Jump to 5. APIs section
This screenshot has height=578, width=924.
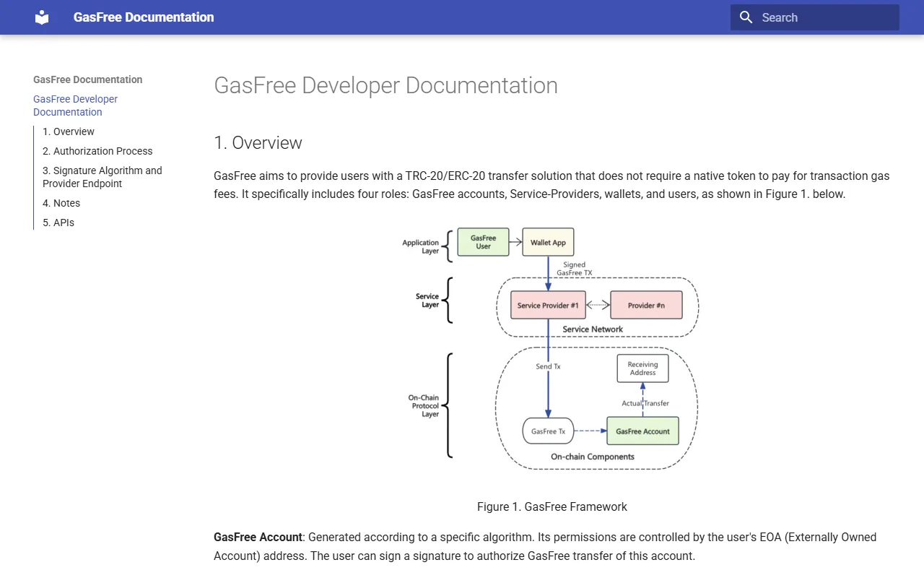click(58, 223)
